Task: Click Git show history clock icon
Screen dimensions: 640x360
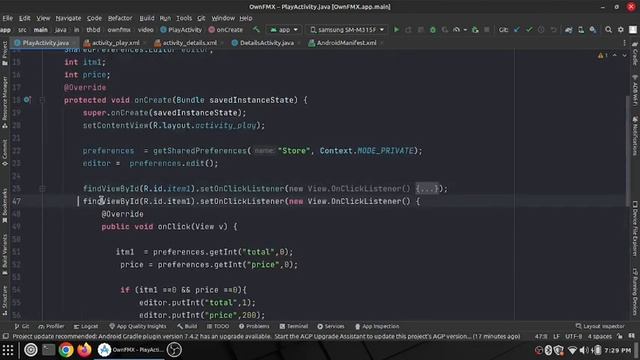Action: pyautogui.click(x=541, y=30)
